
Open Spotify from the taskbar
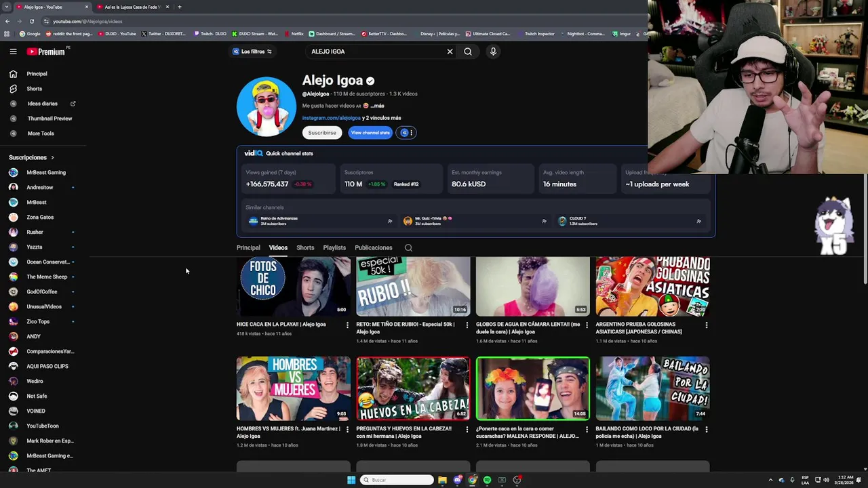[487, 480]
